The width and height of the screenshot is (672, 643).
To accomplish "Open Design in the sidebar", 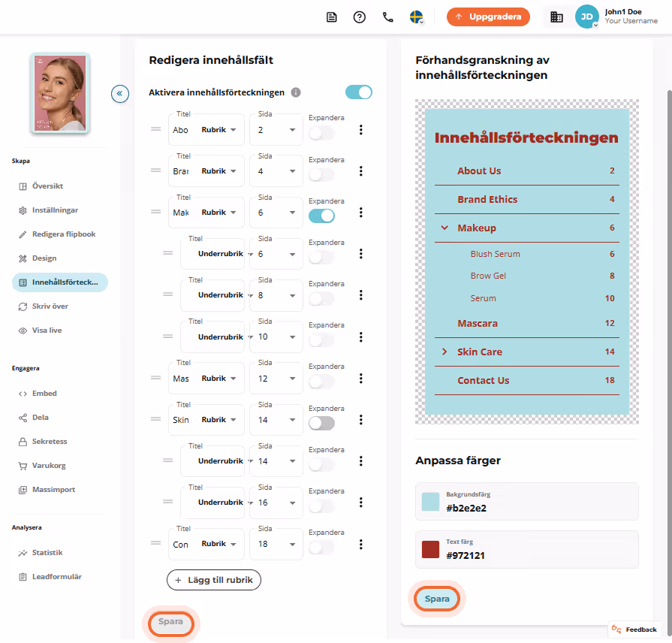I will coord(44,258).
